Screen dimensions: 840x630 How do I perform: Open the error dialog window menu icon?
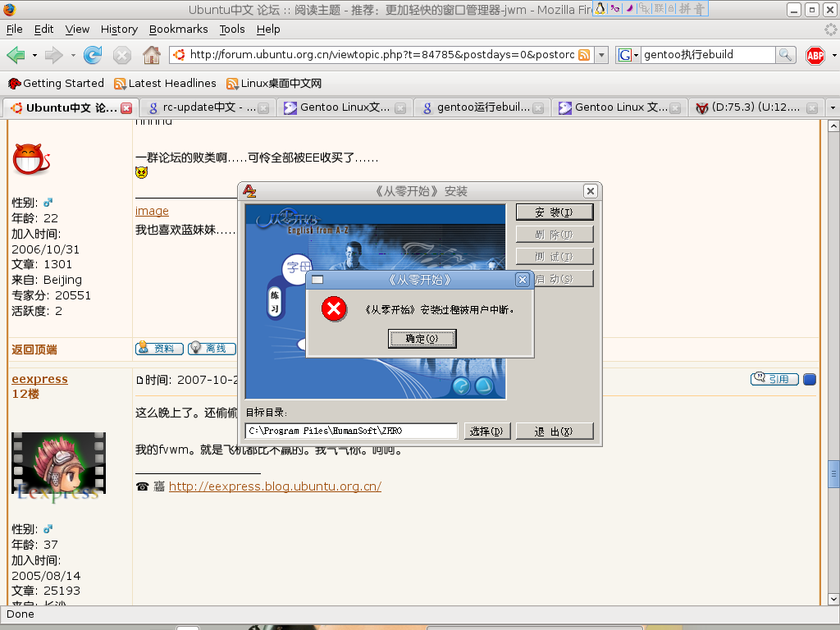[x=317, y=280]
